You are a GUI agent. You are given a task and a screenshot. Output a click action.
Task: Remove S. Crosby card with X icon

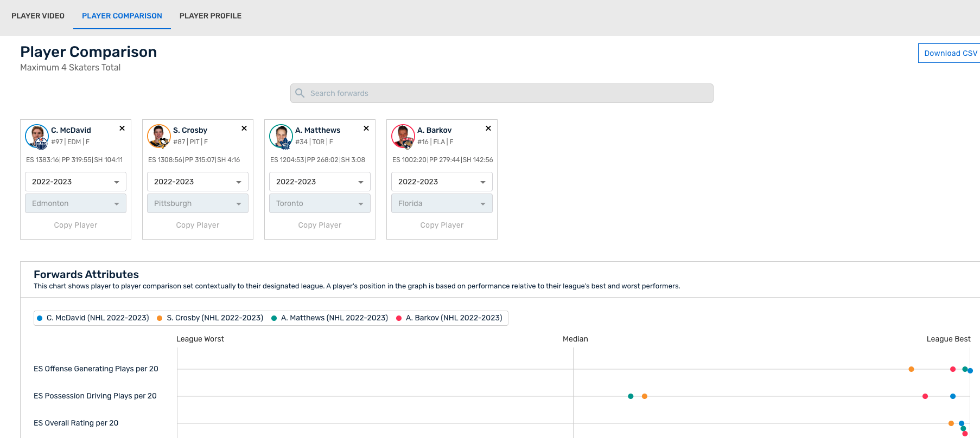pyautogui.click(x=244, y=128)
